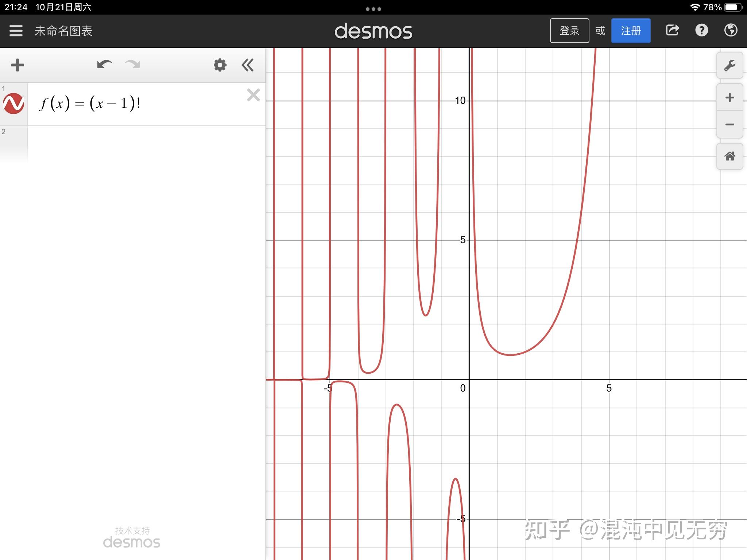
Task: Click the redo arrow
Action: pyautogui.click(x=132, y=65)
